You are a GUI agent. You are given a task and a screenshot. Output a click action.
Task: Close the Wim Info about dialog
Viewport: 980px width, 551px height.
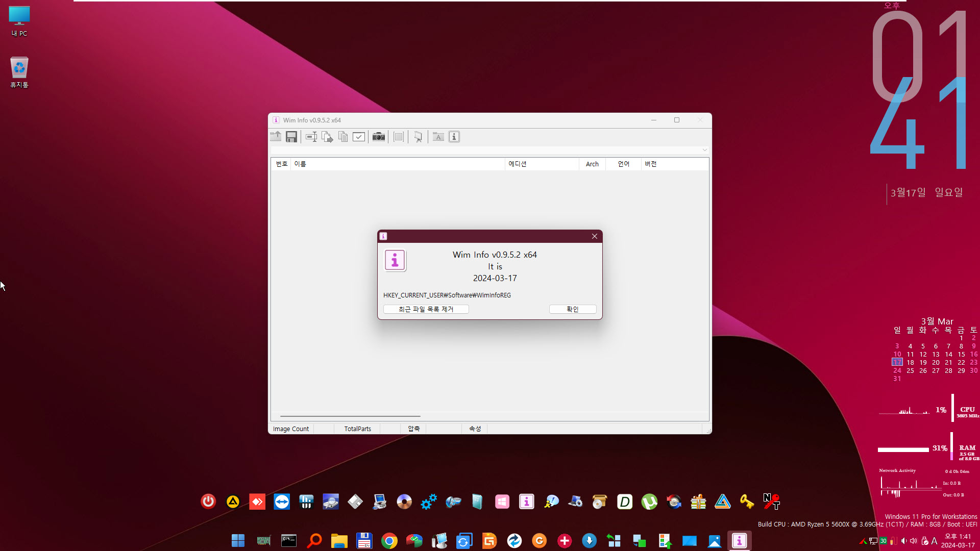click(x=595, y=236)
